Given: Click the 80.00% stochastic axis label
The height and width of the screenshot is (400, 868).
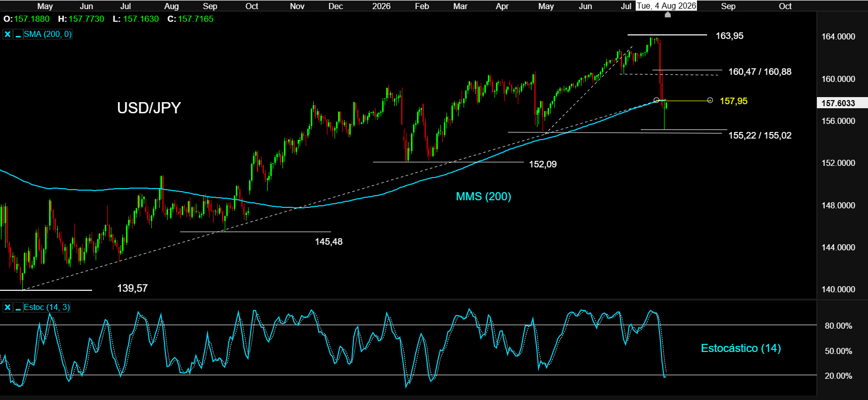Looking at the screenshot, I should point(839,326).
